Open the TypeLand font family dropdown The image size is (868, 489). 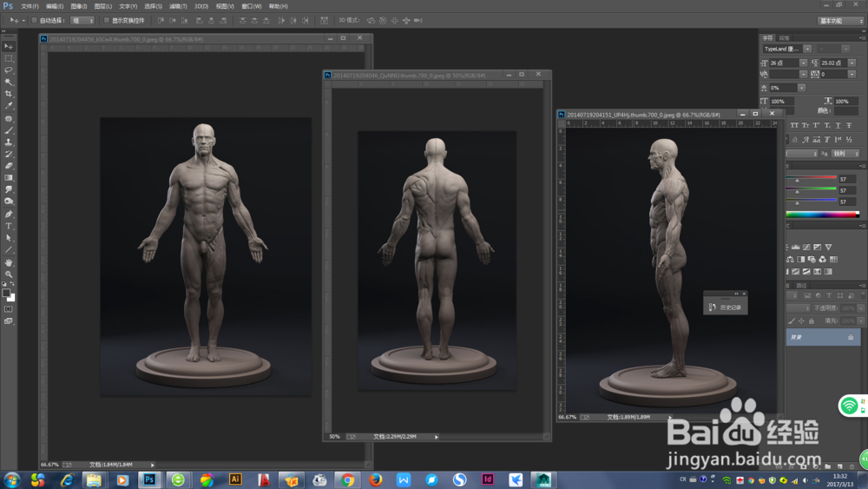pyautogui.click(x=807, y=50)
